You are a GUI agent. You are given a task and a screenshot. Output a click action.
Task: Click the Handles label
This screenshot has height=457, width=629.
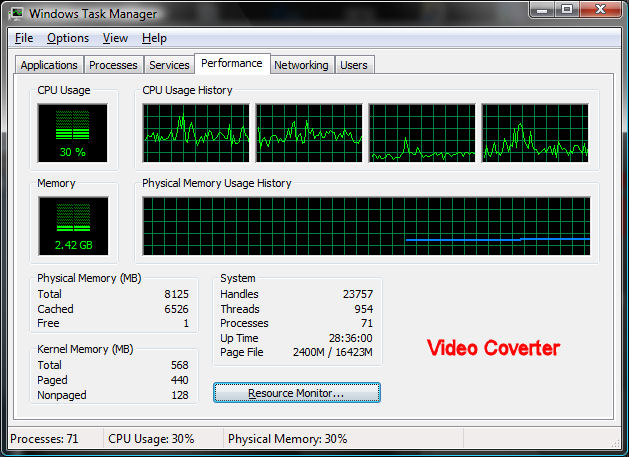click(239, 294)
